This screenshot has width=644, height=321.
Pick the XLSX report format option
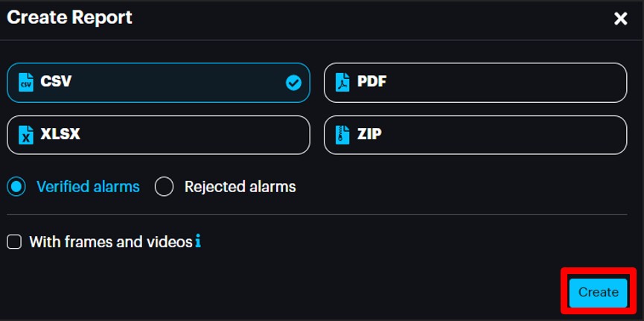158,135
